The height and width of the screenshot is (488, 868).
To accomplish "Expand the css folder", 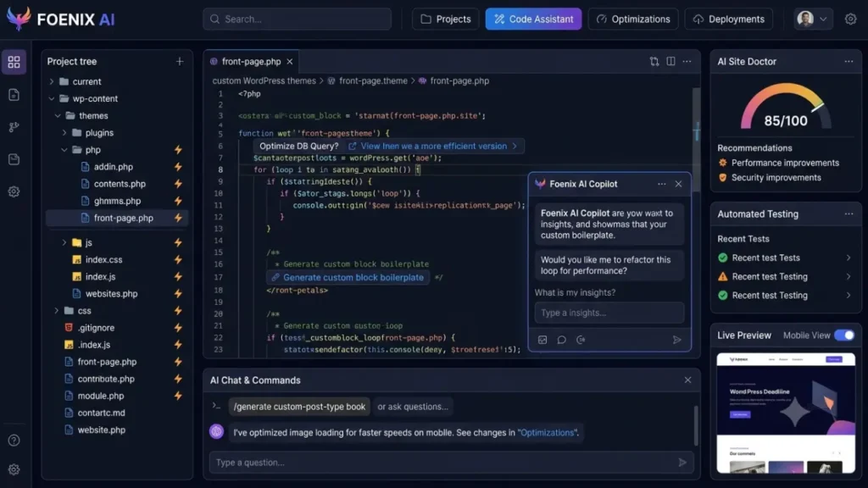I will click(56, 311).
